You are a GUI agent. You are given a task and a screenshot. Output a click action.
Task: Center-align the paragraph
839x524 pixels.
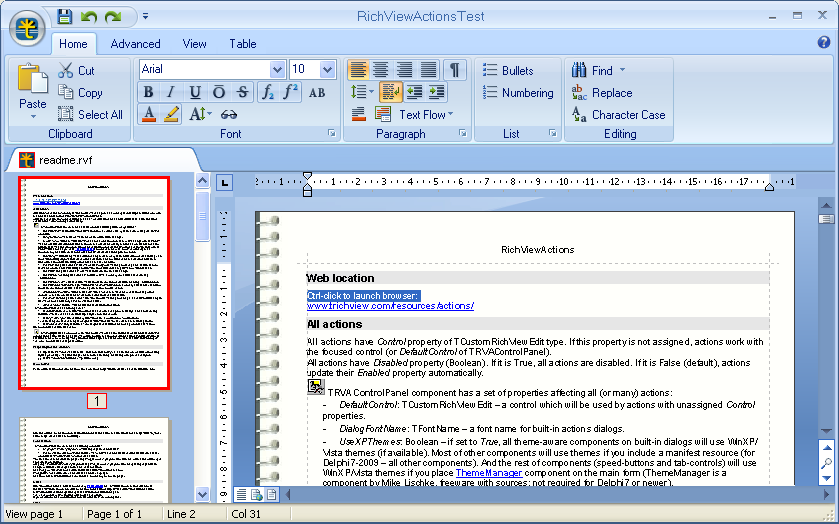[381, 70]
